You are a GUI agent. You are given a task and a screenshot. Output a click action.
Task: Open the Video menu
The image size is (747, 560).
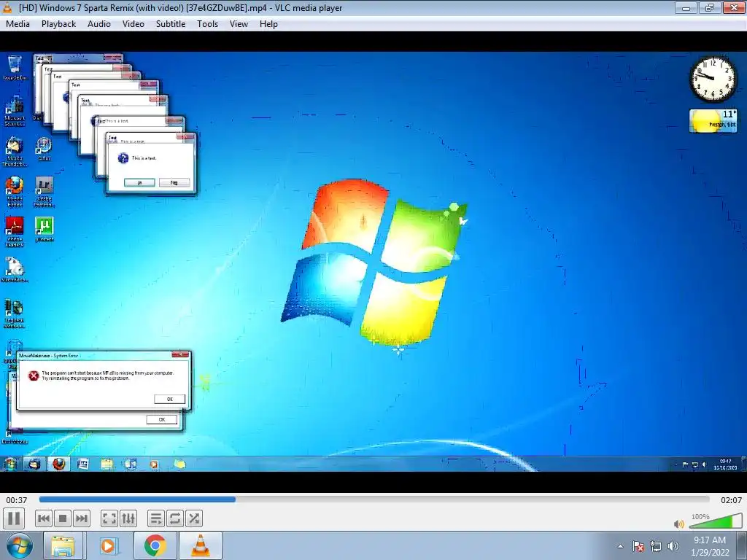click(x=133, y=24)
